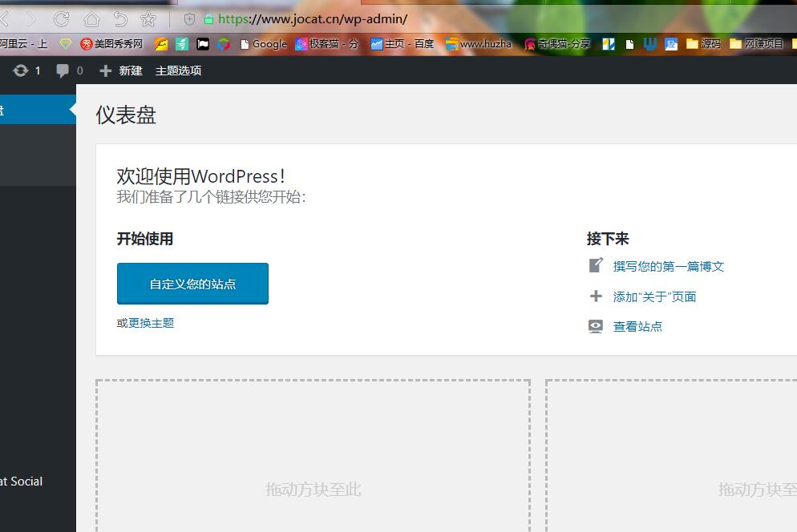Click the 接下来 section heading
Viewport: 797px width, 532px height.
click(608, 239)
